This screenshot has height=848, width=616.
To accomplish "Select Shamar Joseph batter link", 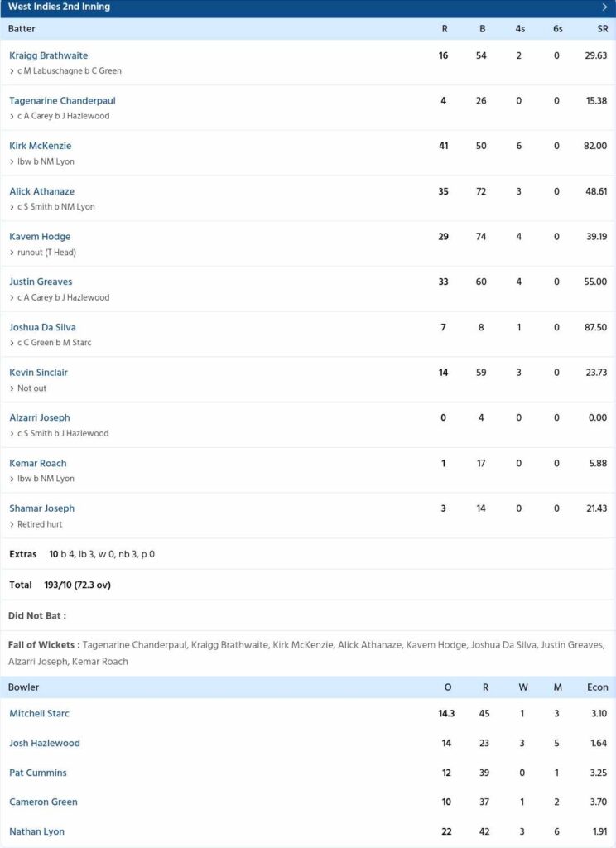I will click(41, 508).
